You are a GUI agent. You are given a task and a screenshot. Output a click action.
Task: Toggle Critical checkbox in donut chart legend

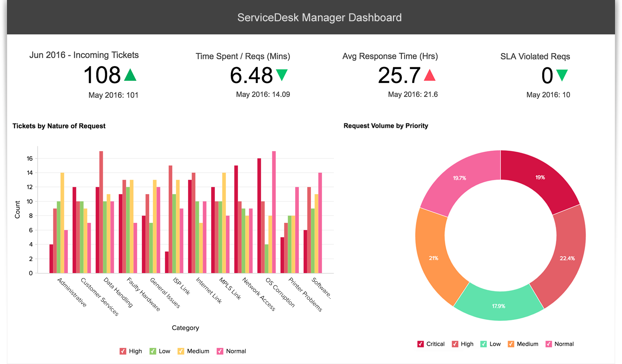point(420,344)
